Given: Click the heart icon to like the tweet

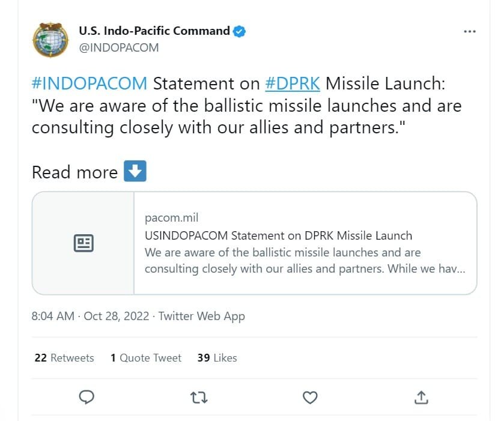Looking at the screenshot, I should (x=309, y=397).
